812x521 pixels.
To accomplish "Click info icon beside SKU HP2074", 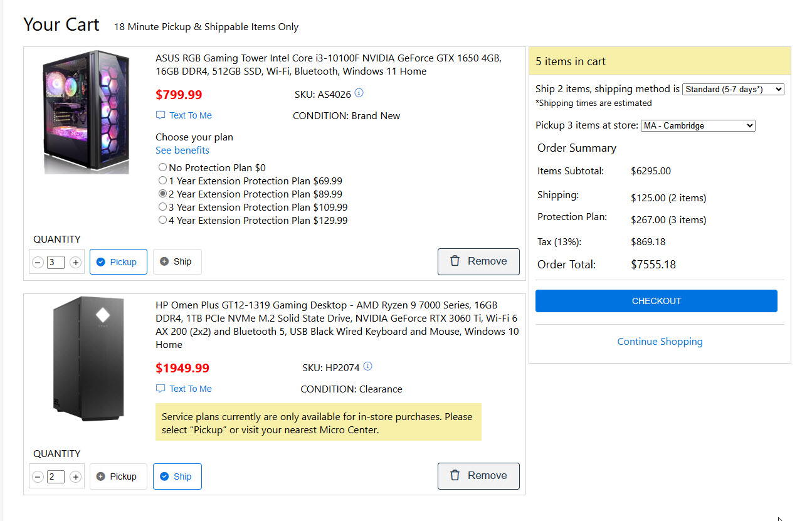I will point(367,367).
